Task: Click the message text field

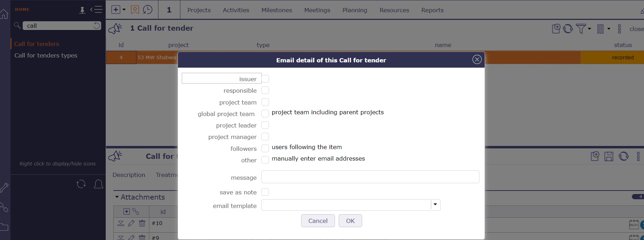Action: pyautogui.click(x=370, y=177)
